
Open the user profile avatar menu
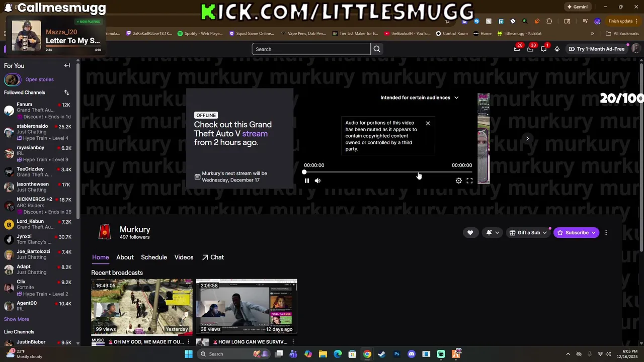[636, 49]
